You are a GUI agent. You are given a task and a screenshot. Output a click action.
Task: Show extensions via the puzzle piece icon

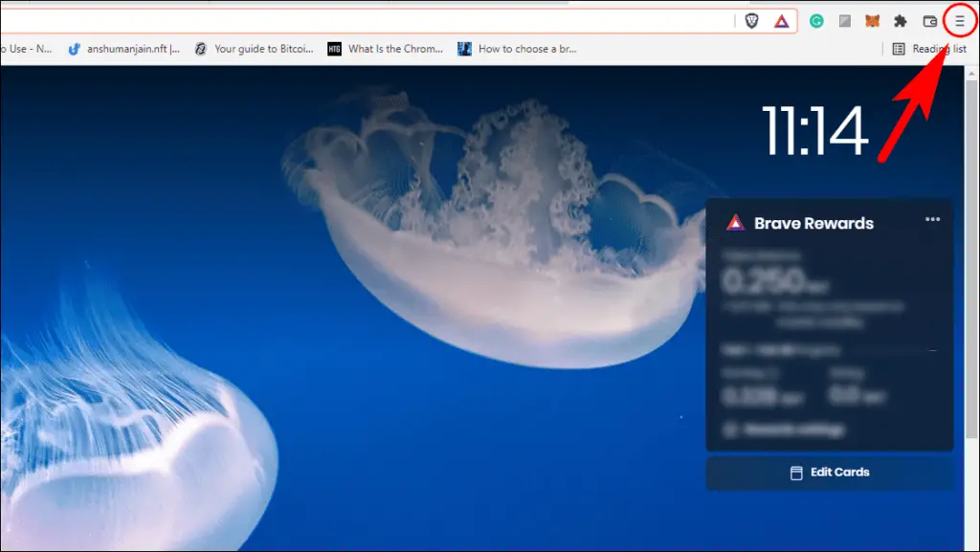click(900, 21)
